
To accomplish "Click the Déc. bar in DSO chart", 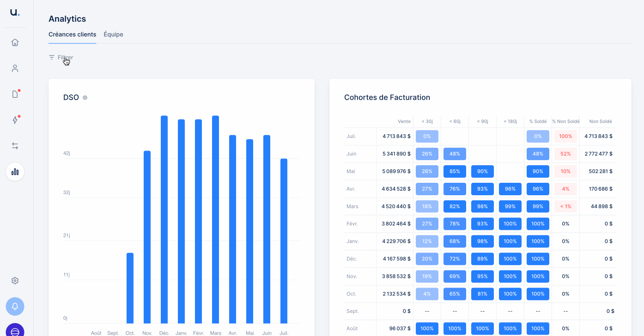I will pos(164,220).
